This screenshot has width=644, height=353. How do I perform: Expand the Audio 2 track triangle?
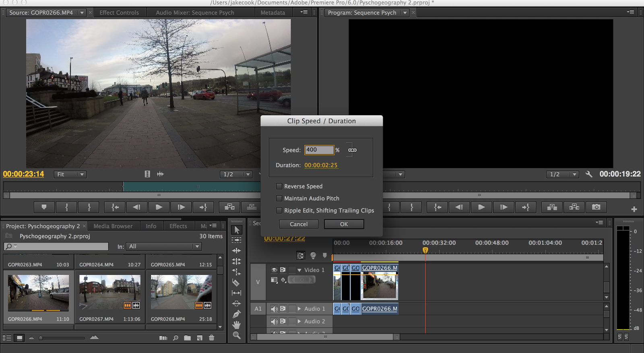tap(299, 321)
